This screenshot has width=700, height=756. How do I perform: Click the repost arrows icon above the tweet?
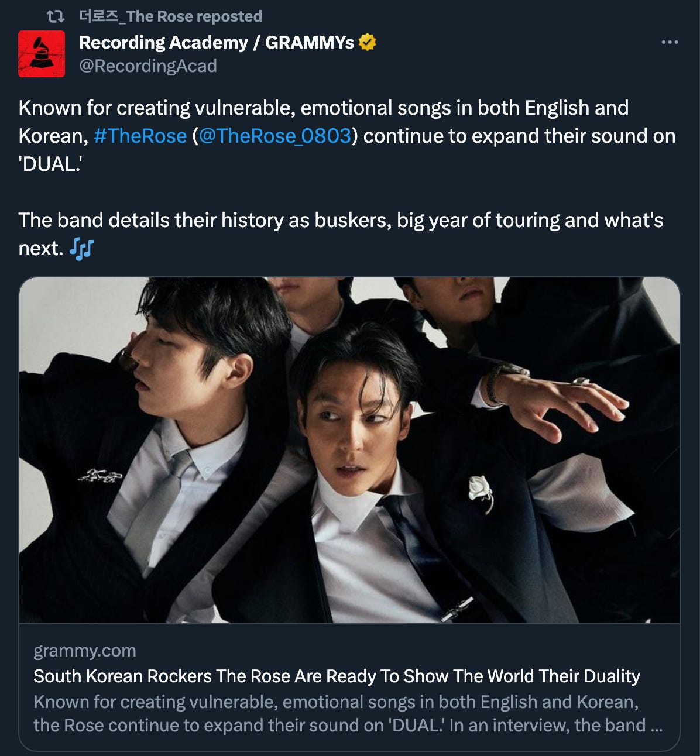pos(55,16)
